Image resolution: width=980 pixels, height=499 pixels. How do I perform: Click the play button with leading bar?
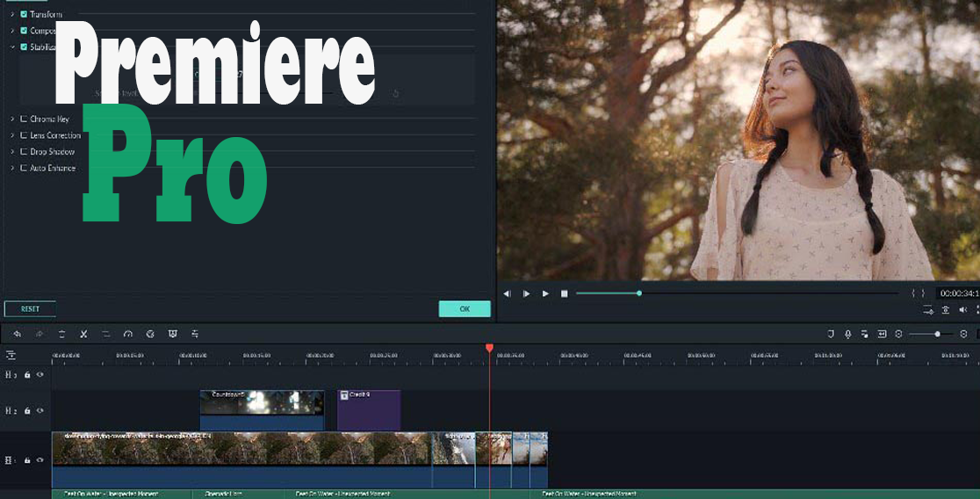click(526, 293)
